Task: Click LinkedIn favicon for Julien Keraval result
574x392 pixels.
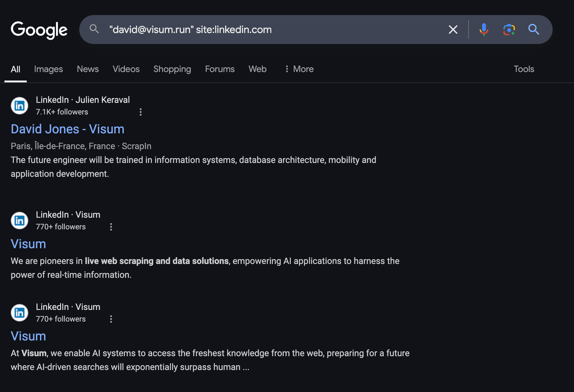Action: coord(19,106)
